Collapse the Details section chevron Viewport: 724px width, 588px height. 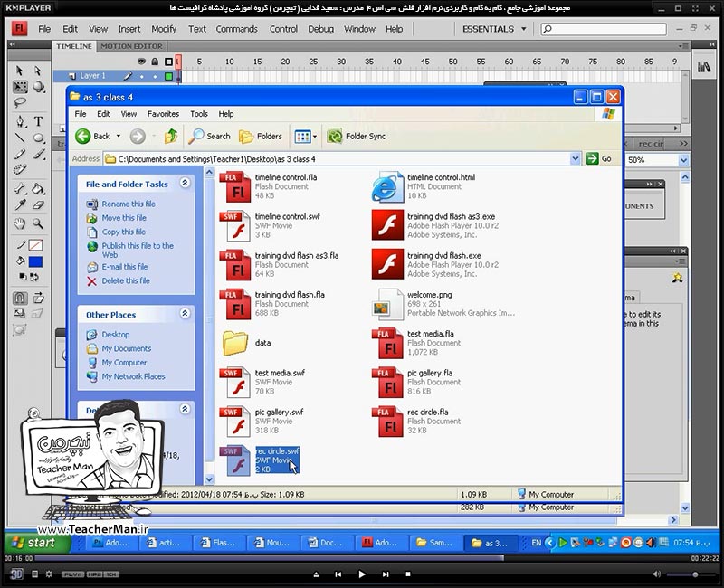coord(185,409)
